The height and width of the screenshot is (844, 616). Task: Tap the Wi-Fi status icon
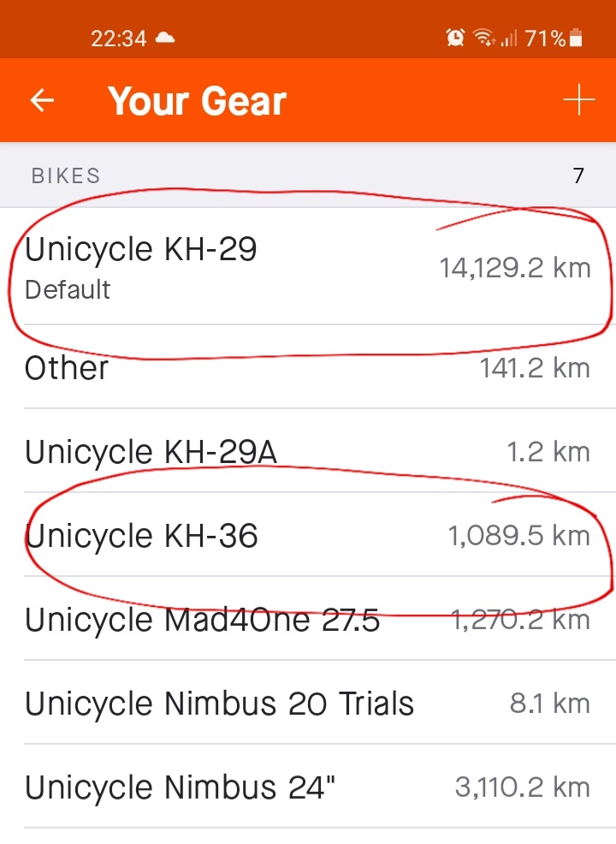coord(484,38)
